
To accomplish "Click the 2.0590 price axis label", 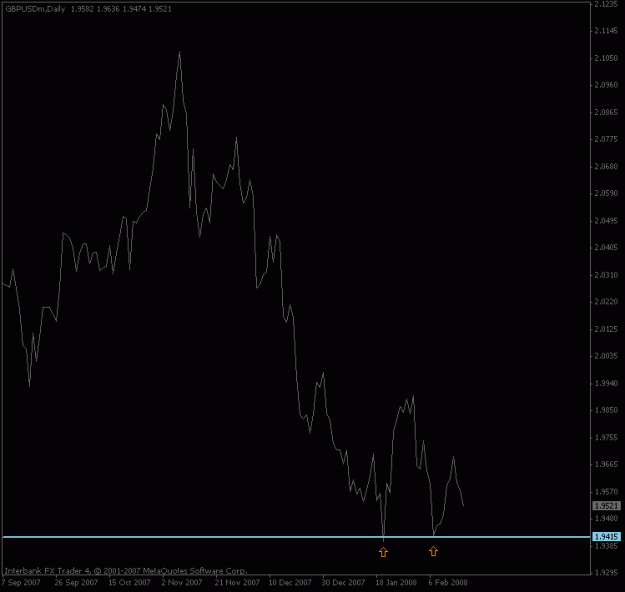I will point(606,193).
